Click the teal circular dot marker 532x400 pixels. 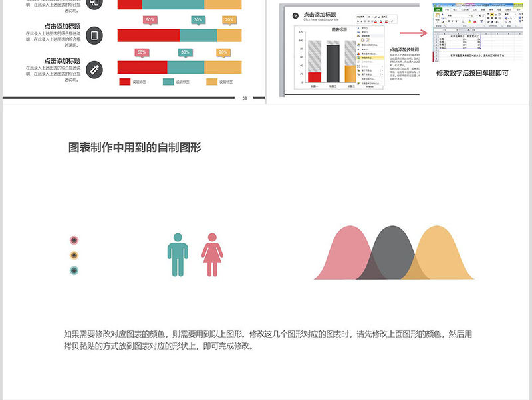pos(74,270)
